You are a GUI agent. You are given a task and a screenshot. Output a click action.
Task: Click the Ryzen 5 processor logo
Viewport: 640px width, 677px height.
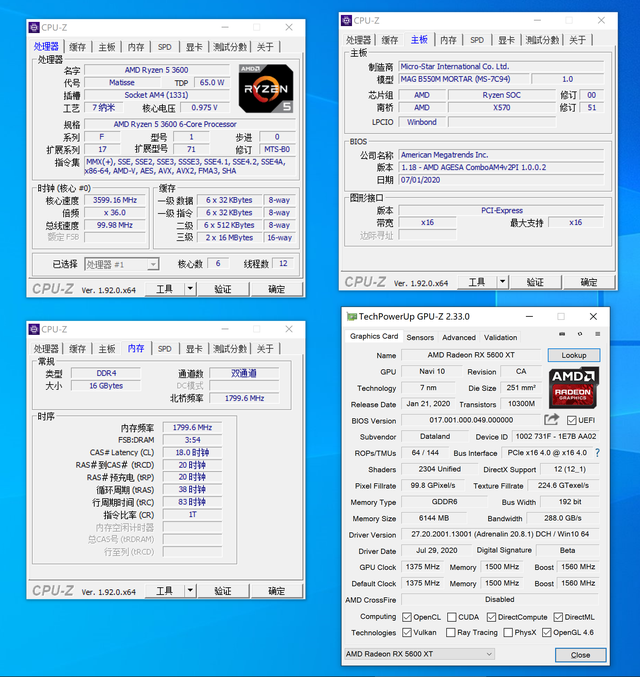tap(266, 89)
